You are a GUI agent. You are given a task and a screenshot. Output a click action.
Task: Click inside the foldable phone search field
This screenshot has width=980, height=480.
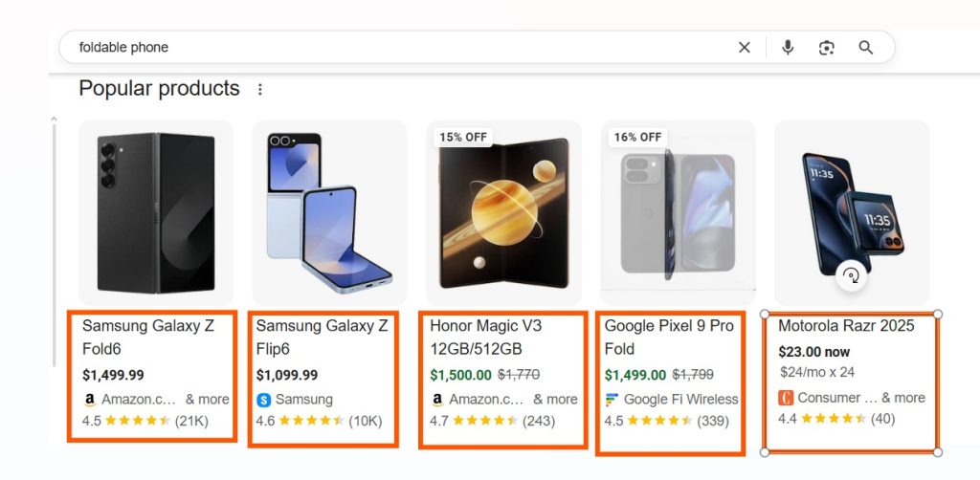click(x=383, y=48)
